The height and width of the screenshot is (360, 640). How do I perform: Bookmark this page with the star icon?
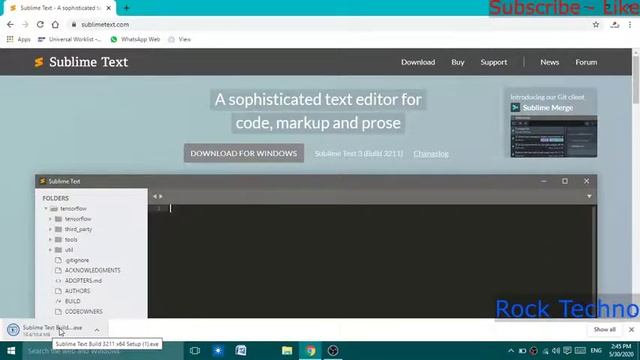pyautogui.click(x=596, y=24)
